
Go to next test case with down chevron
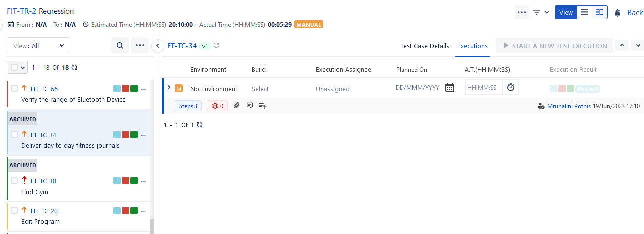[x=638, y=46]
